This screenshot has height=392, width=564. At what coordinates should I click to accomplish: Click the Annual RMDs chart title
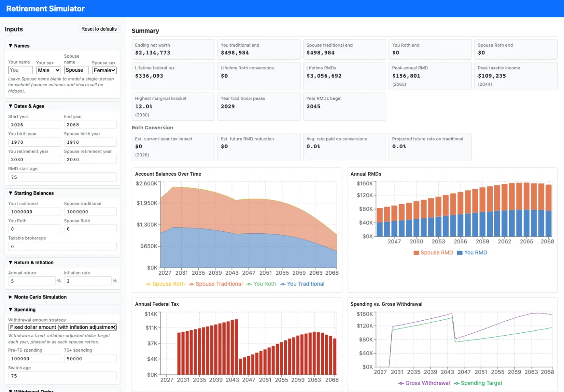[366, 174]
